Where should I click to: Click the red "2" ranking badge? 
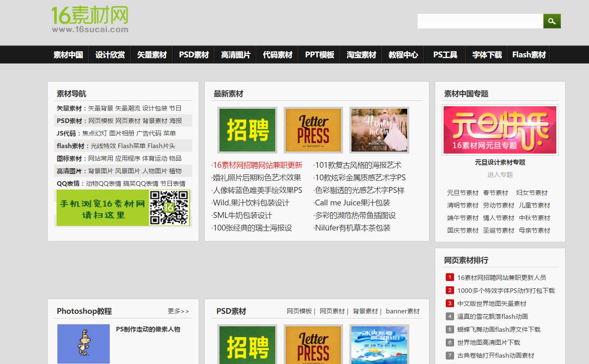(x=449, y=290)
